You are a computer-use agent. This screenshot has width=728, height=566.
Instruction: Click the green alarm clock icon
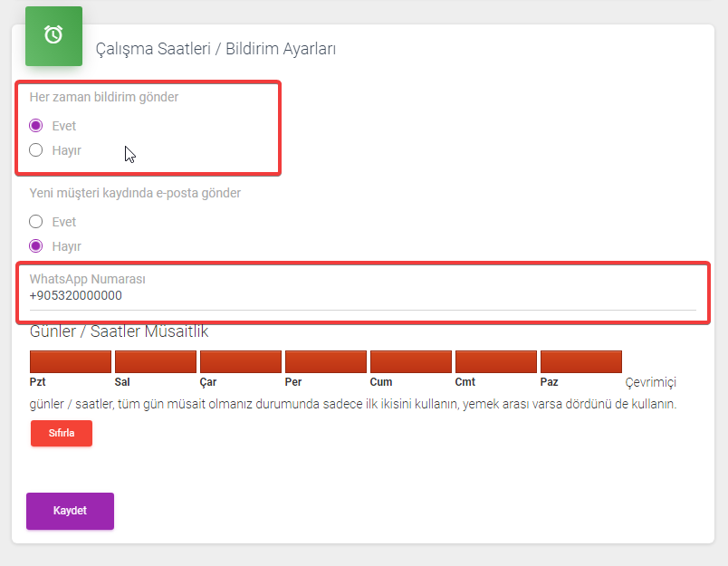pyautogui.click(x=53, y=35)
